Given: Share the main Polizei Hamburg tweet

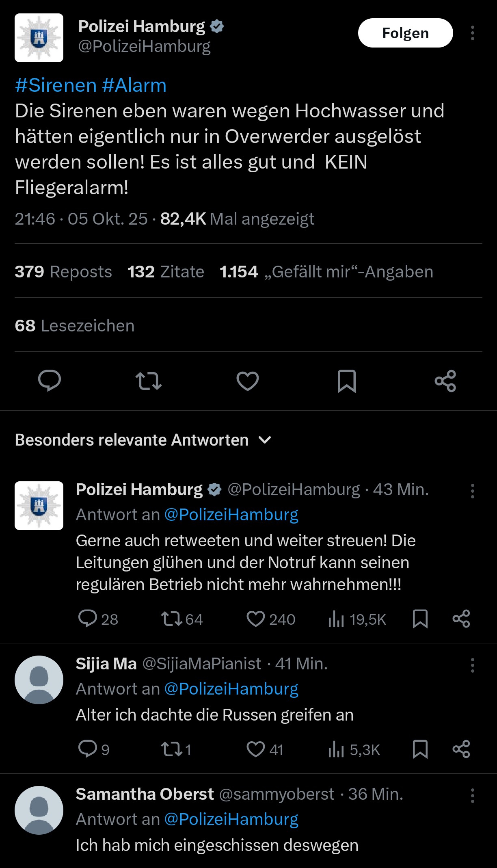Looking at the screenshot, I should [445, 381].
